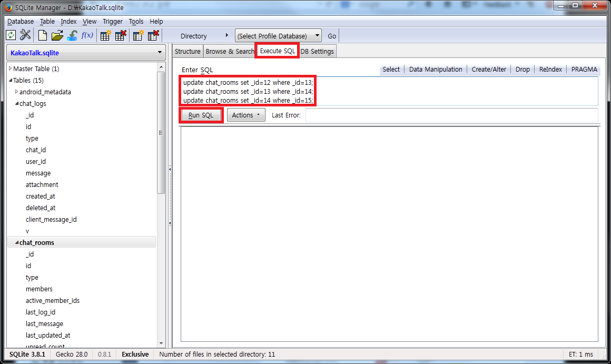
Task: Expand the android_metadata table node
Action: pyautogui.click(x=16, y=92)
